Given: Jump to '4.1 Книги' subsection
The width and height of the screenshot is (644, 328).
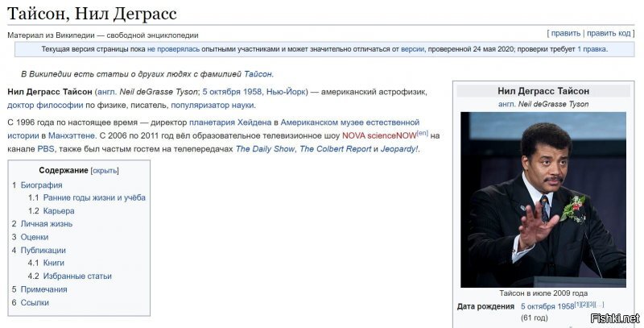Looking at the screenshot, I should [x=46, y=263].
